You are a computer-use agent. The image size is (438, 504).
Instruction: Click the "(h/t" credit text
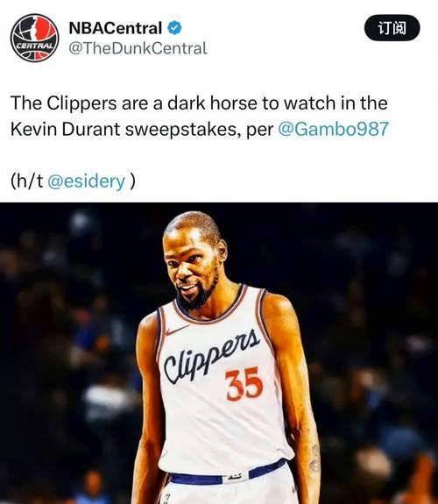tap(27, 181)
